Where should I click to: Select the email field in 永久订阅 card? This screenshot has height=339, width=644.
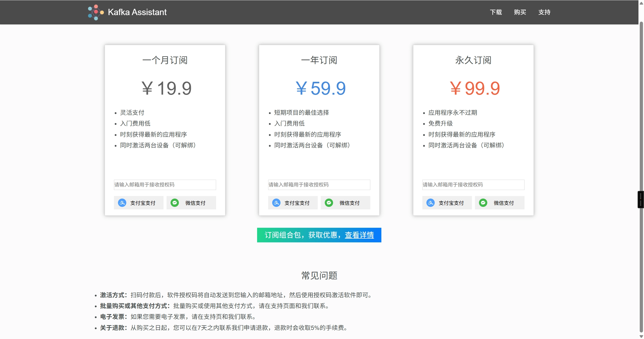tap(473, 185)
